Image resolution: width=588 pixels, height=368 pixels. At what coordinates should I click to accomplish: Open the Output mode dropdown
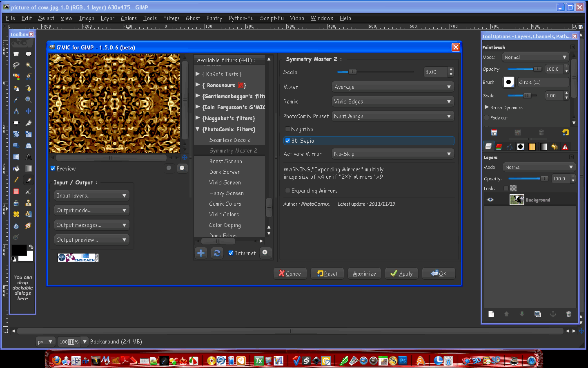tap(92, 210)
